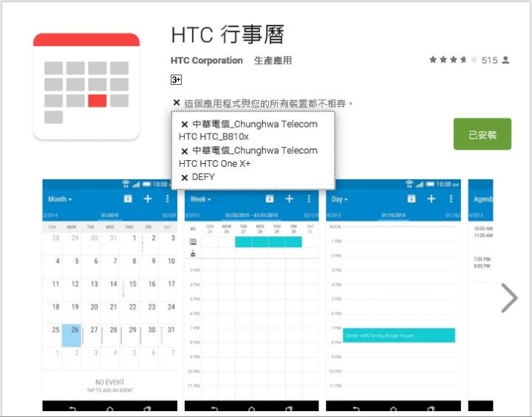Select the 01/25/2015 - 01/31/2015 week tab
Viewport: 532px width, 417px height.
251,216
